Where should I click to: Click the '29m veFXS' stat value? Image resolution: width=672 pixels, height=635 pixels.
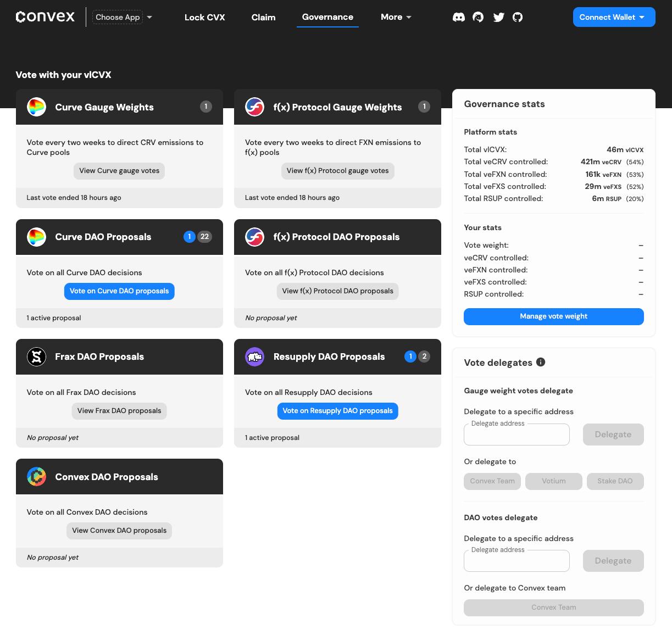coord(603,187)
